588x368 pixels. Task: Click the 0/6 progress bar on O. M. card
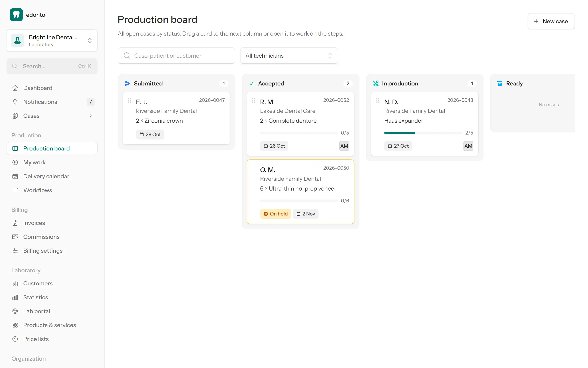pyautogui.click(x=299, y=201)
